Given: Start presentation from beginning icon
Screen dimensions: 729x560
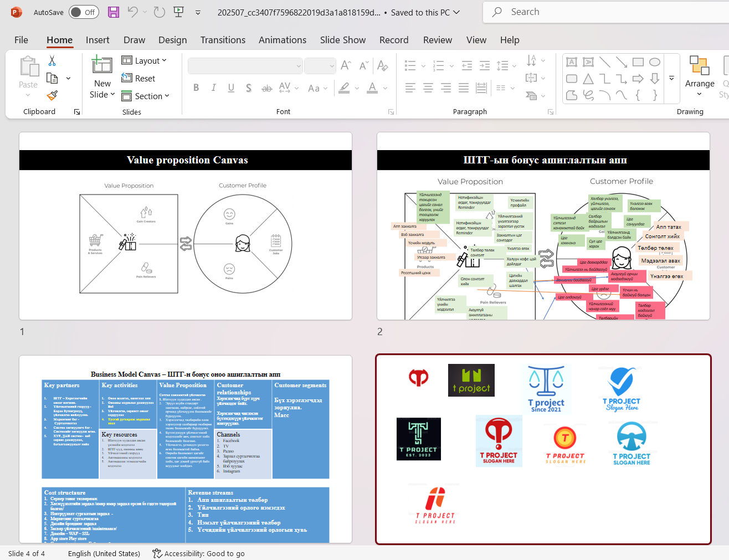Looking at the screenshot, I should click(x=178, y=12).
